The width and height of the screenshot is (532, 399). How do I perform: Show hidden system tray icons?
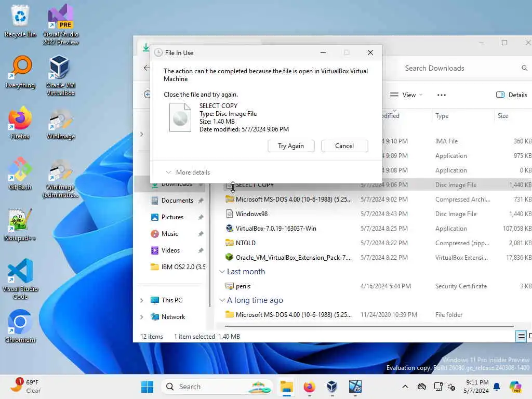pos(405,387)
